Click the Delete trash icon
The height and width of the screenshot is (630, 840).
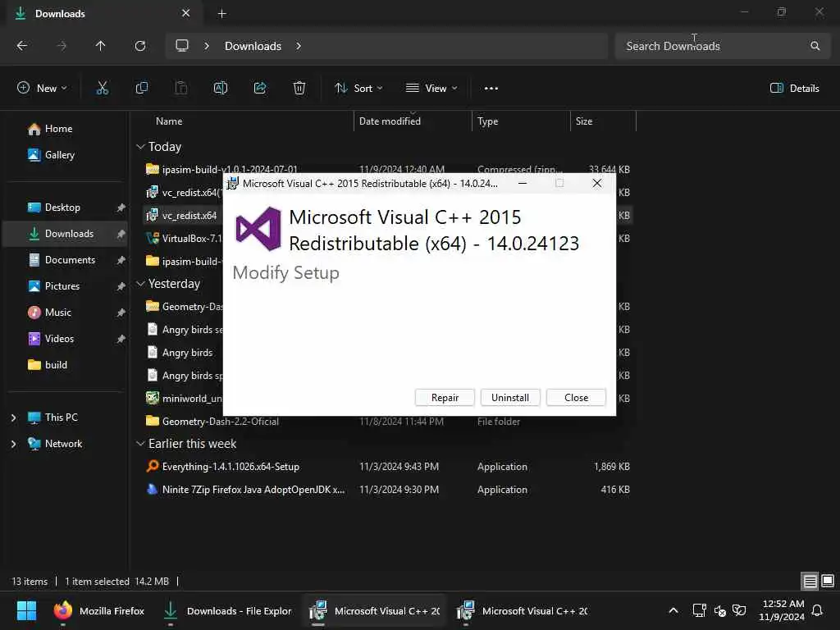point(299,89)
